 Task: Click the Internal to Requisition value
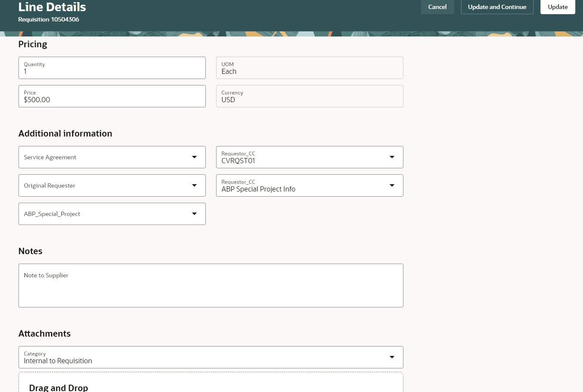(x=58, y=361)
